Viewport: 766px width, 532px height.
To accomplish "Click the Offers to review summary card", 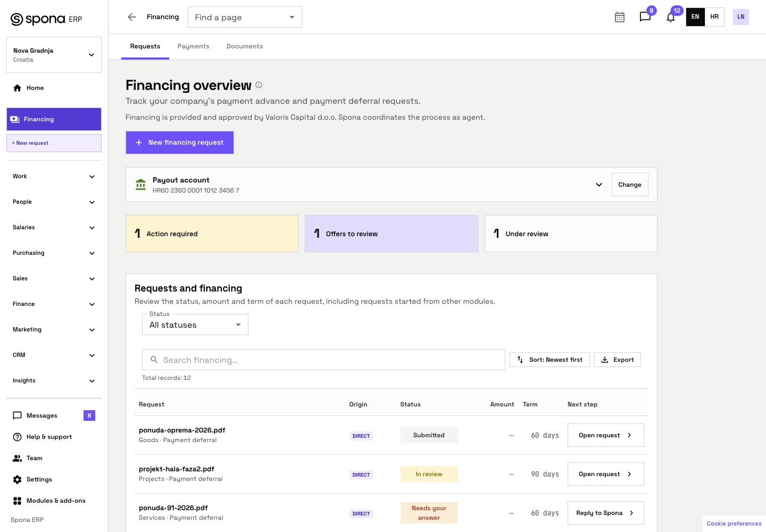I will [392, 234].
